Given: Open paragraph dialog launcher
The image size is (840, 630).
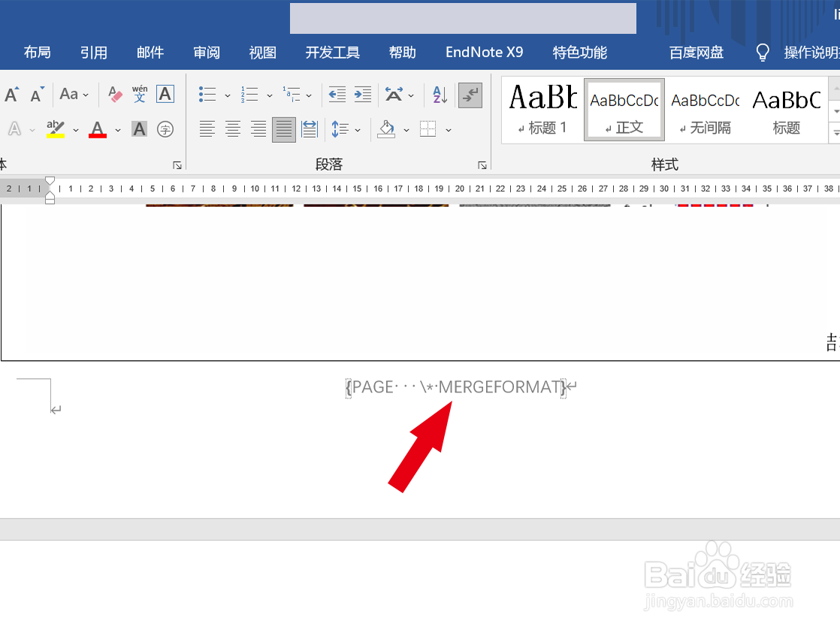Looking at the screenshot, I should (482, 165).
